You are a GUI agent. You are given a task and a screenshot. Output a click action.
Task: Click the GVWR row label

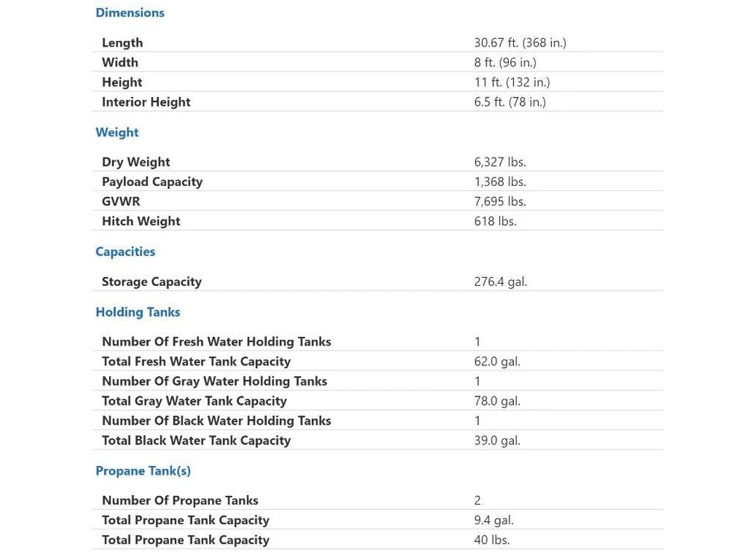121,202
